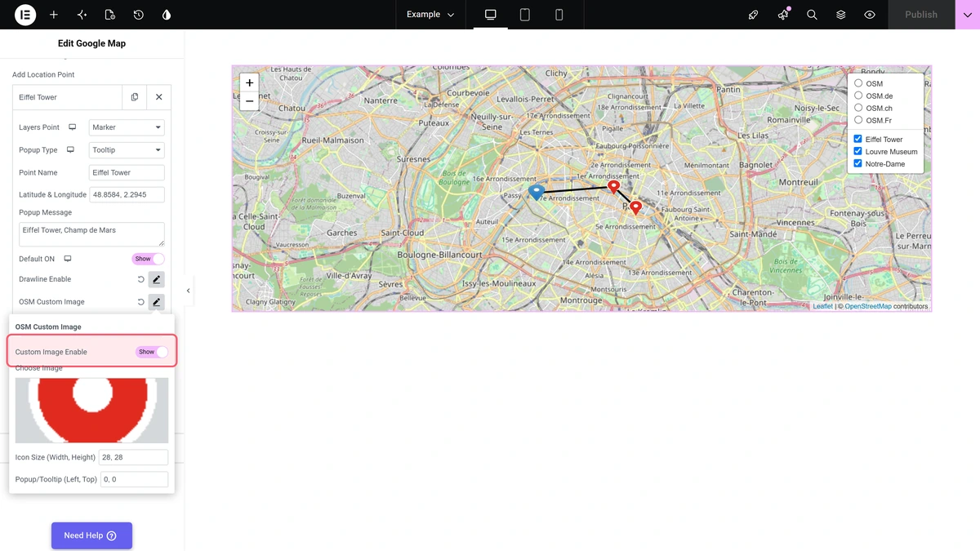Click the Add Location Point label
Viewport: 980px width, 551px height.
coord(43,74)
